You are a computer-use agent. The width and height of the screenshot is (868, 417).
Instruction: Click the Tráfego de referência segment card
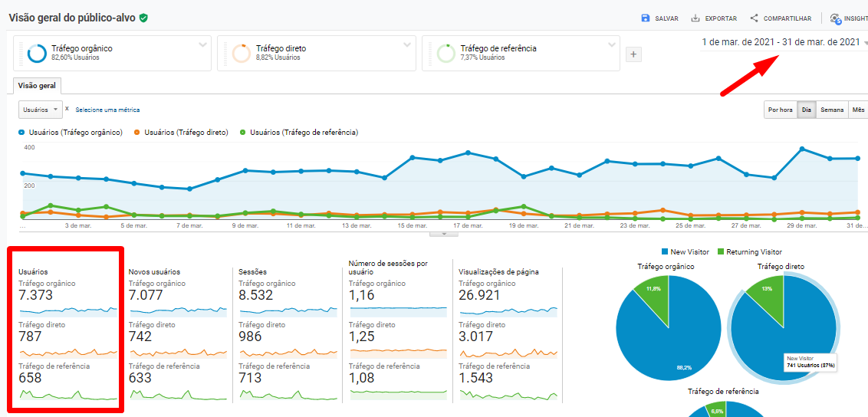(x=520, y=54)
